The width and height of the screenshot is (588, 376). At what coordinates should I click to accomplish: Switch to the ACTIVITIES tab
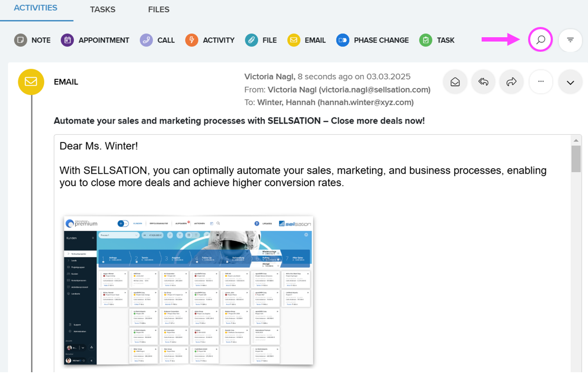36,8
